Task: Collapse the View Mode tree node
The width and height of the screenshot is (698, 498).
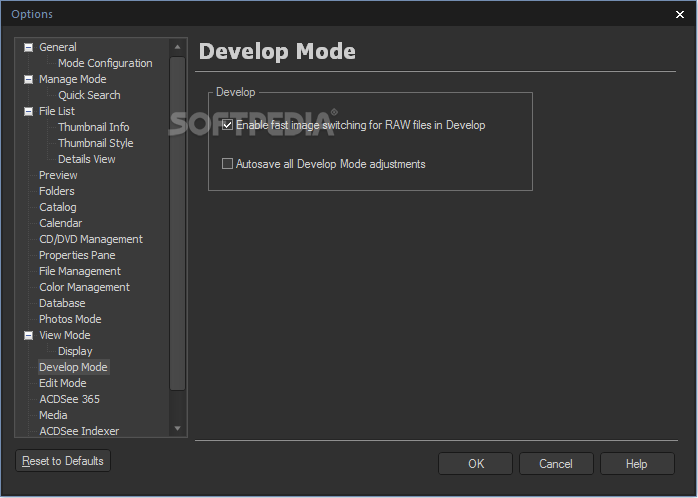Action: click(x=28, y=335)
